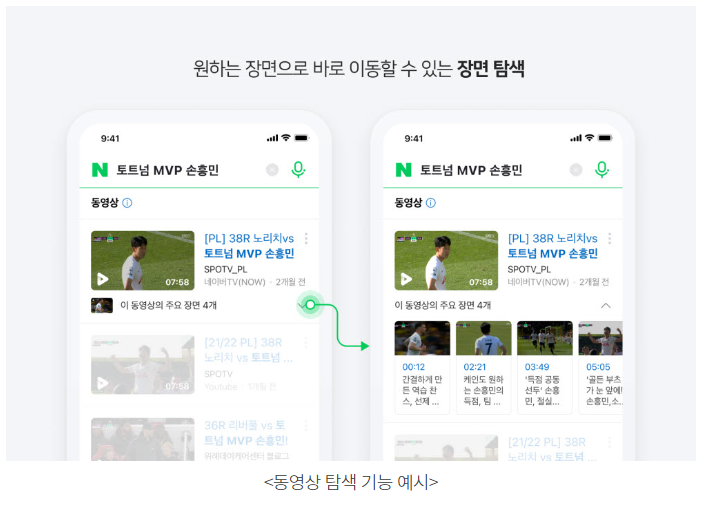Click info icon next to 동영상 in left phone
This screenshot has width=709, height=513.
pyautogui.click(x=128, y=203)
